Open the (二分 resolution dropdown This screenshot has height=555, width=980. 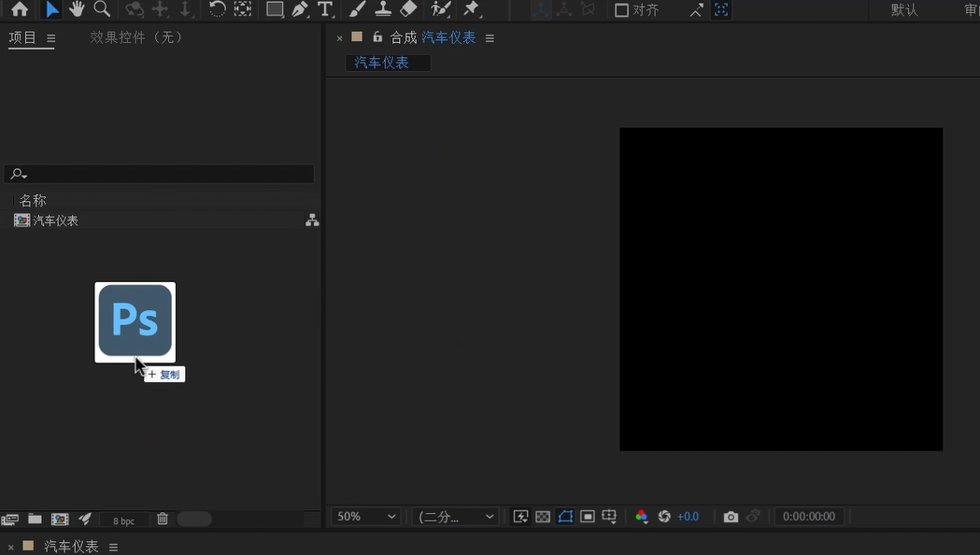coord(456,517)
